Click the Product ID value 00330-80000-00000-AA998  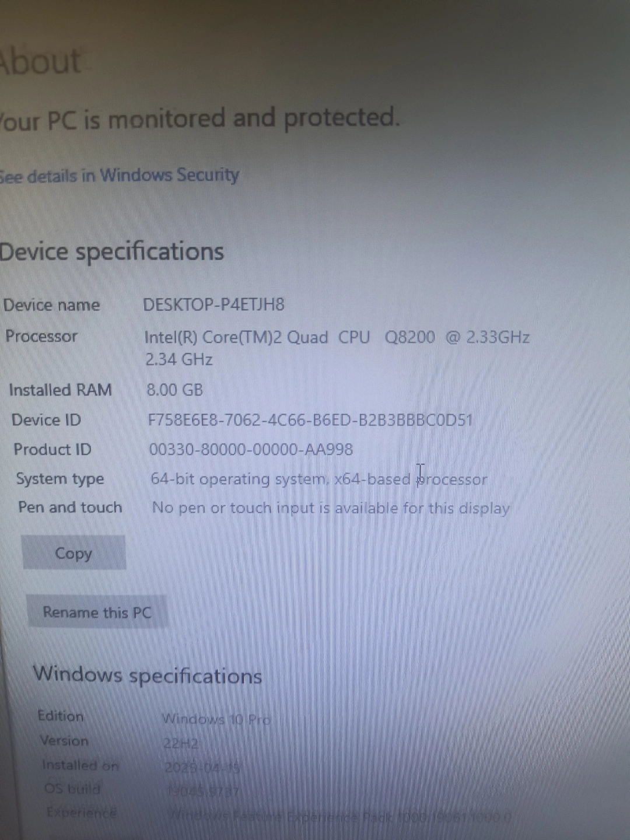(251, 450)
